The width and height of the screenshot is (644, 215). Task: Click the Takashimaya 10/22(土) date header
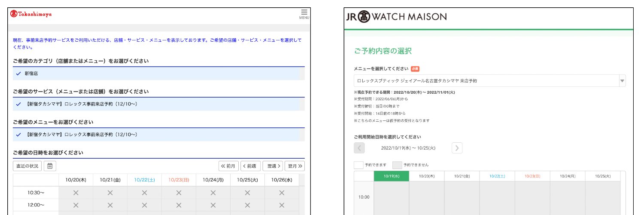pos(145,180)
